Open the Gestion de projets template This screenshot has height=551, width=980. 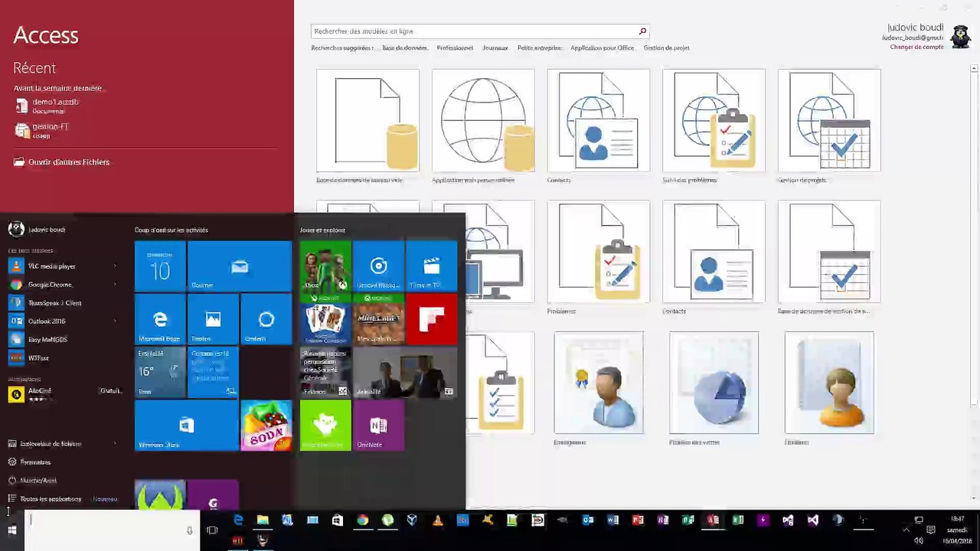tap(829, 121)
